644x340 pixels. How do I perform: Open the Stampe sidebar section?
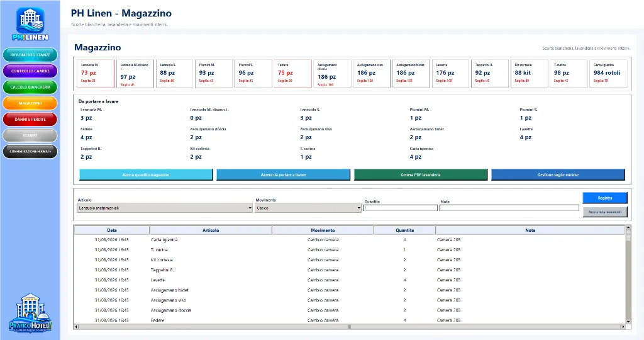pyautogui.click(x=30, y=135)
